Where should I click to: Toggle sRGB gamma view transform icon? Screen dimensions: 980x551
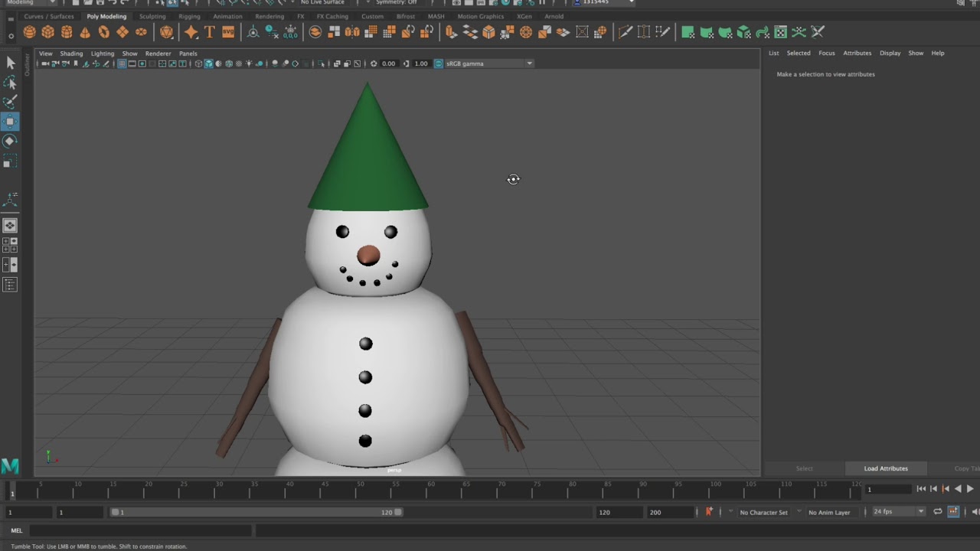tap(439, 64)
